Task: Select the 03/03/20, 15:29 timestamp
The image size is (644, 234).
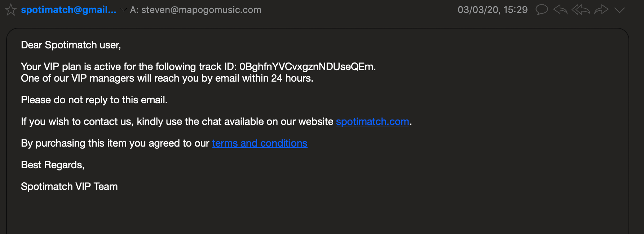Action: pos(493,10)
